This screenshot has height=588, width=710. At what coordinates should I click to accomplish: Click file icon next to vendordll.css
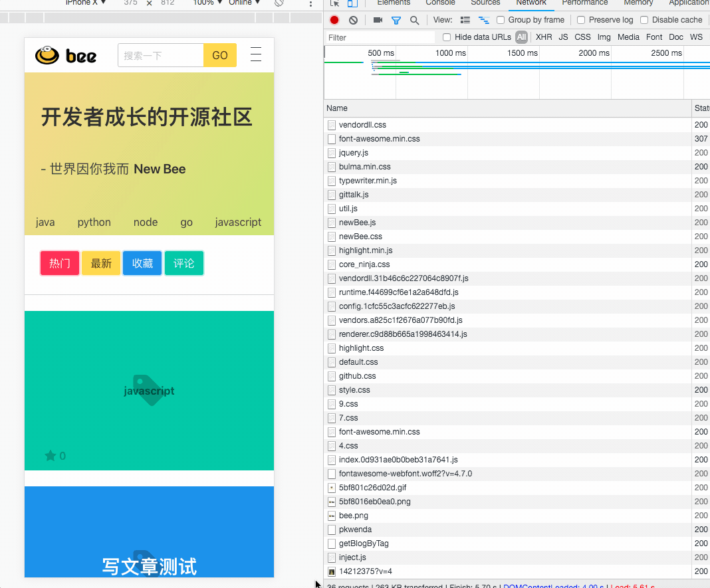pos(332,125)
